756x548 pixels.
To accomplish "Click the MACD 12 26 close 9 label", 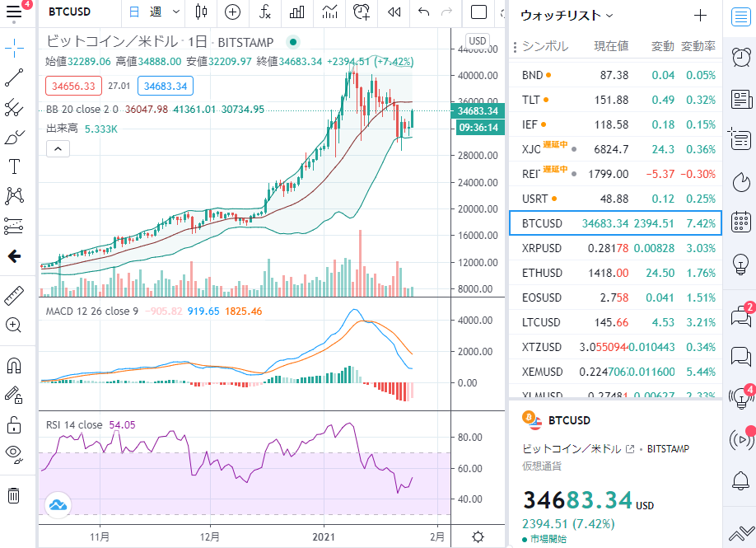I will [91, 311].
